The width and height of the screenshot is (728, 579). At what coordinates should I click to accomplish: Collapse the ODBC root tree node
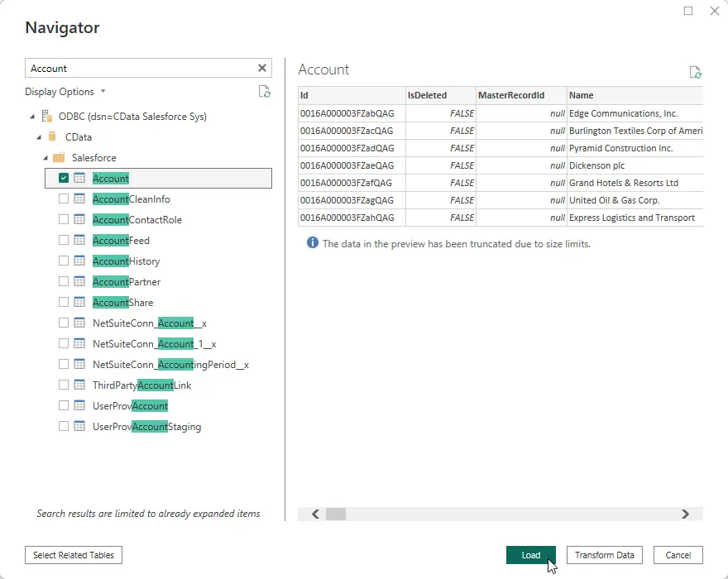pos(32,117)
